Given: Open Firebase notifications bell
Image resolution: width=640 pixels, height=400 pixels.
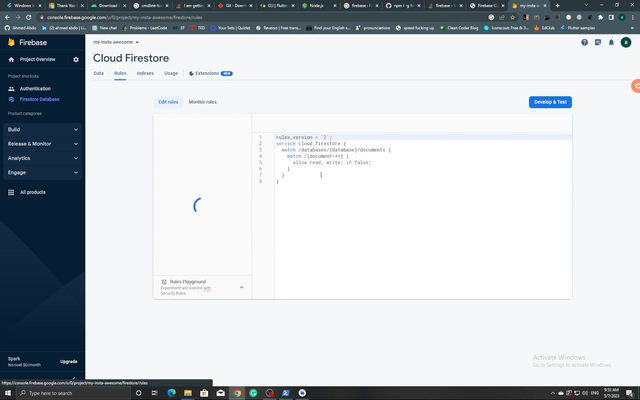Looking at the screenshot, I should pyautogui.click(x=611, y=42).
